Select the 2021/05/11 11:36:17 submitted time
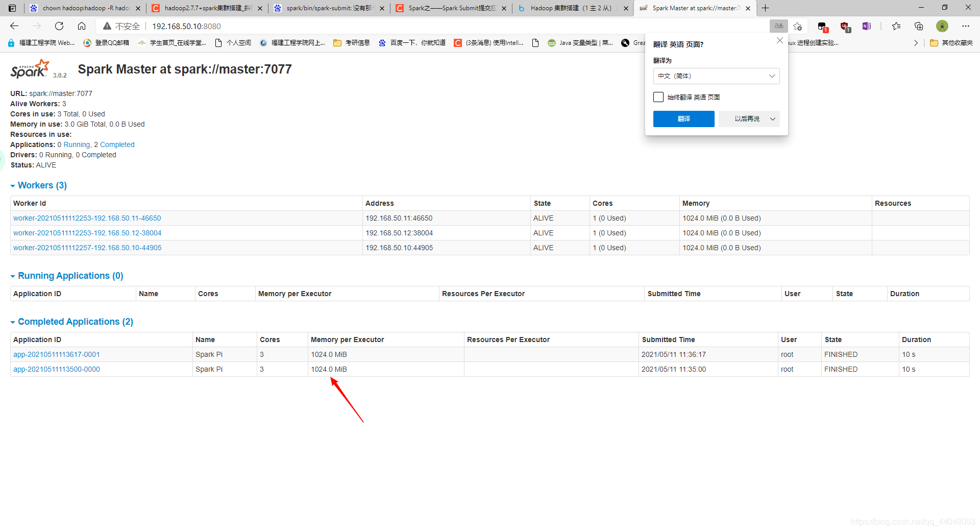Viewport: 980px width, 531px height. coord(674,354)
